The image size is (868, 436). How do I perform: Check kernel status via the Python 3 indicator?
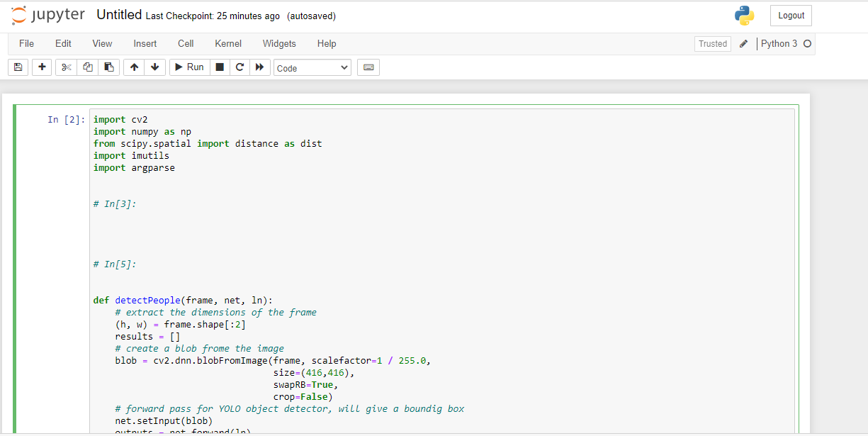(781, 43)
